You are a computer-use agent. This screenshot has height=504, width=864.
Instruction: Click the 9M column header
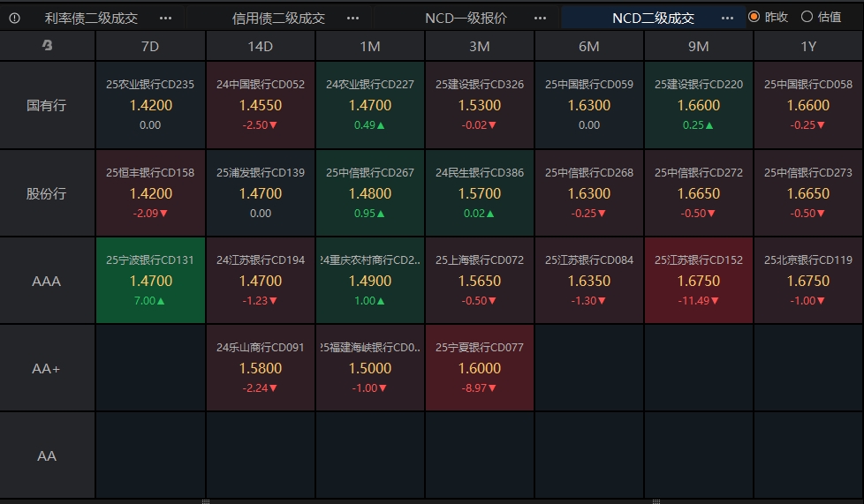699,46
